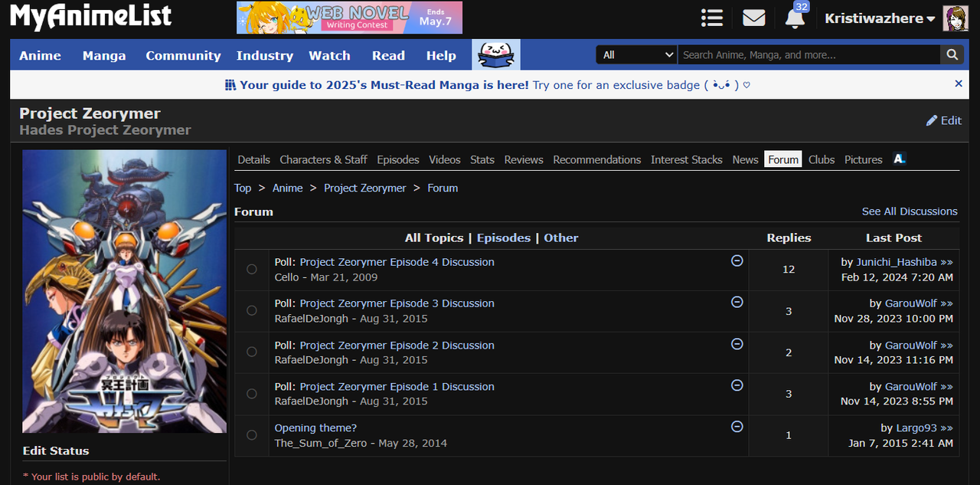Open messages envelope icon
This screenshot has height=485, width=980.
click(x=754, y=18)
